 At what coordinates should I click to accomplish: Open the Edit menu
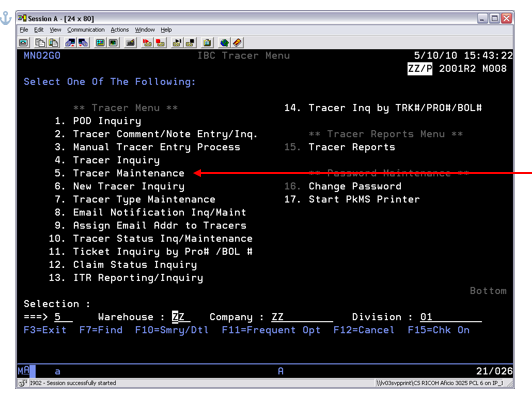(x=39, y=30)
